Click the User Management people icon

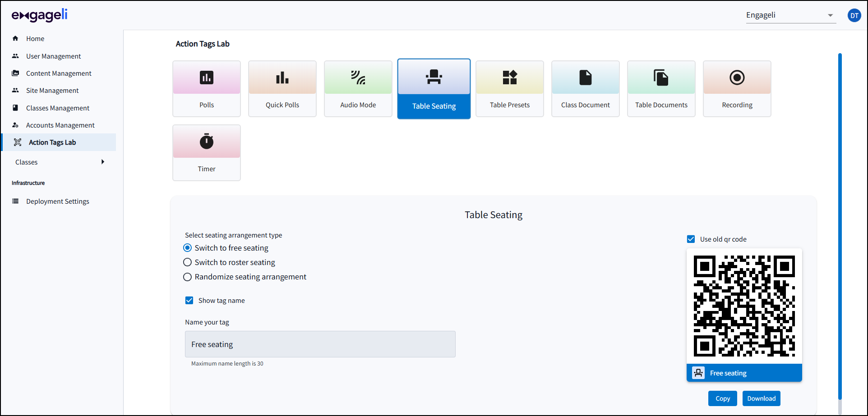pos(15,56)
